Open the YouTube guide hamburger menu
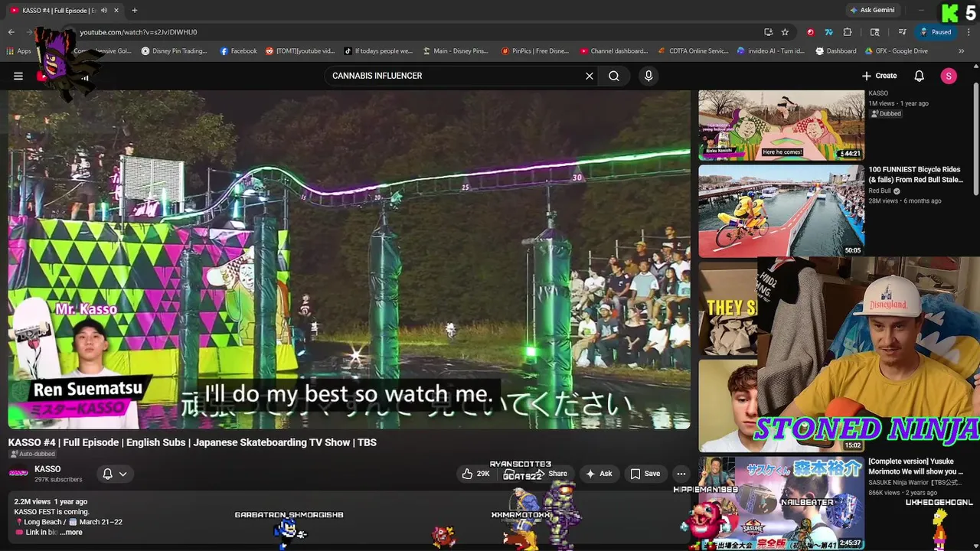980x551 pixels. tap(18, 76)
